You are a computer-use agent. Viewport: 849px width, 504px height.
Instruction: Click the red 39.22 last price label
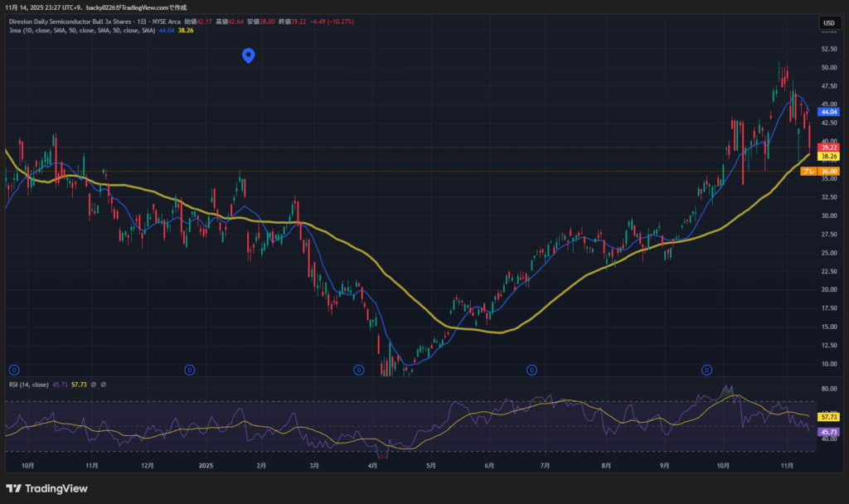828,147
